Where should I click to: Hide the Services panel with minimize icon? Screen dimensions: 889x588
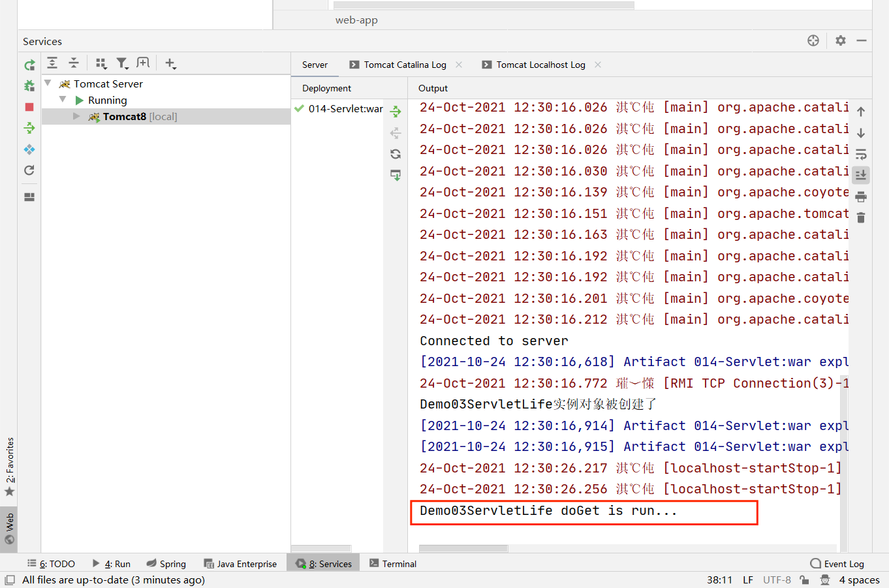[862, 40]
